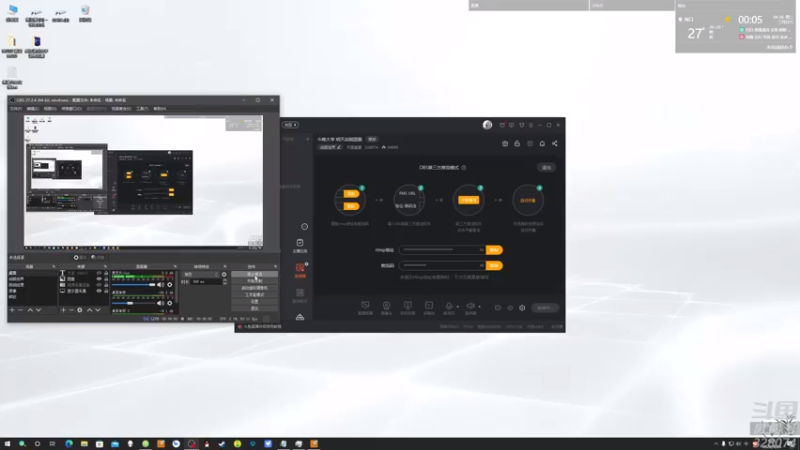Click help icon beside OBS third-party mode title
This screenshot has height=450, width=800.
coord(464,167)
